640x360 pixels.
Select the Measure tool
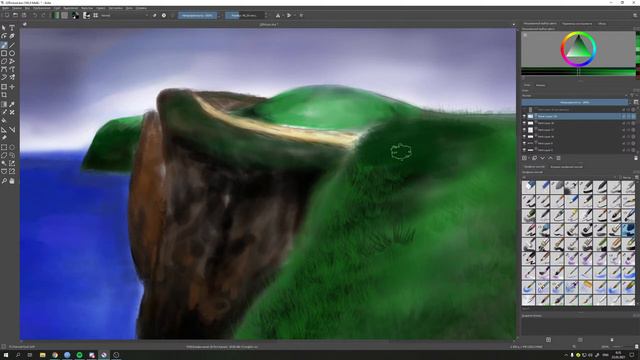(12, 130)
